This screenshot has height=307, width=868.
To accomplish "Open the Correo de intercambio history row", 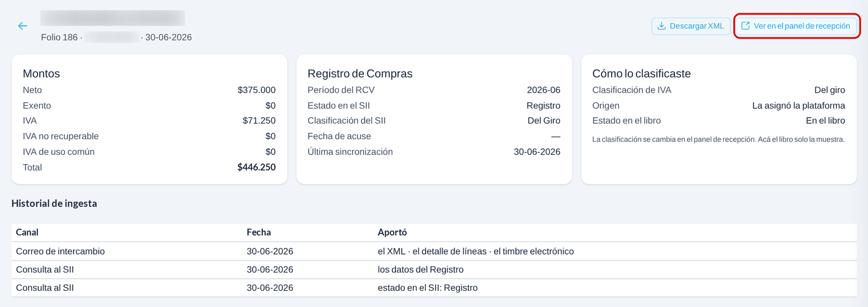I will (x=434, y=252).
